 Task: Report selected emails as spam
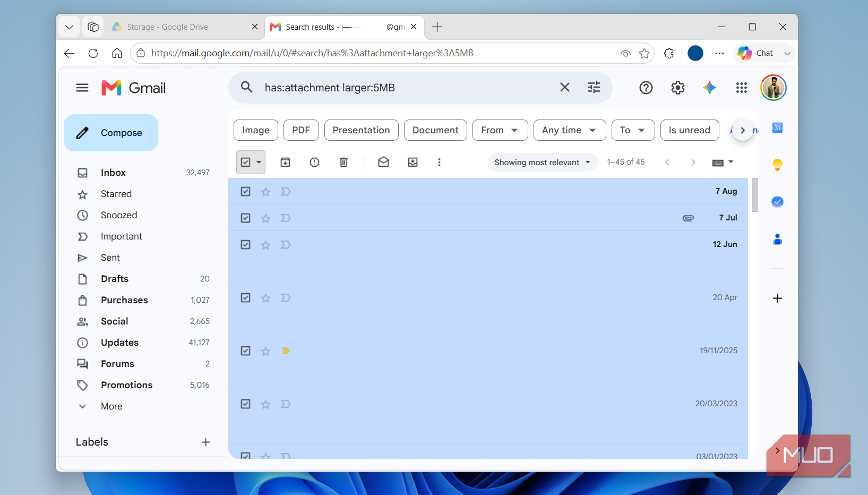315,163
